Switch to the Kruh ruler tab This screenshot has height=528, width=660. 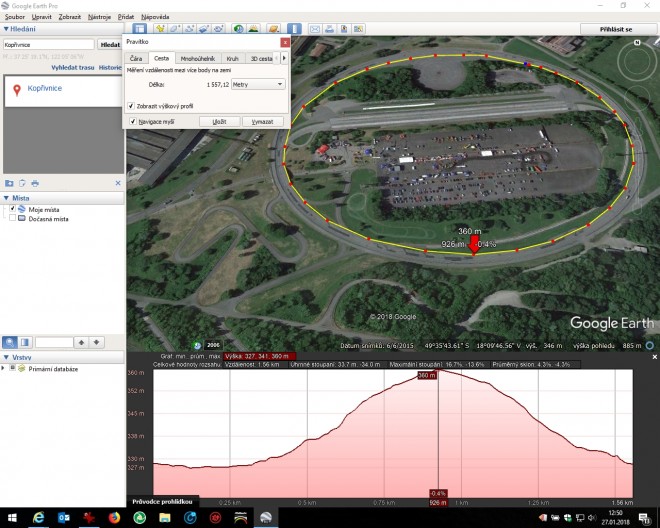(x=232, y=59)
